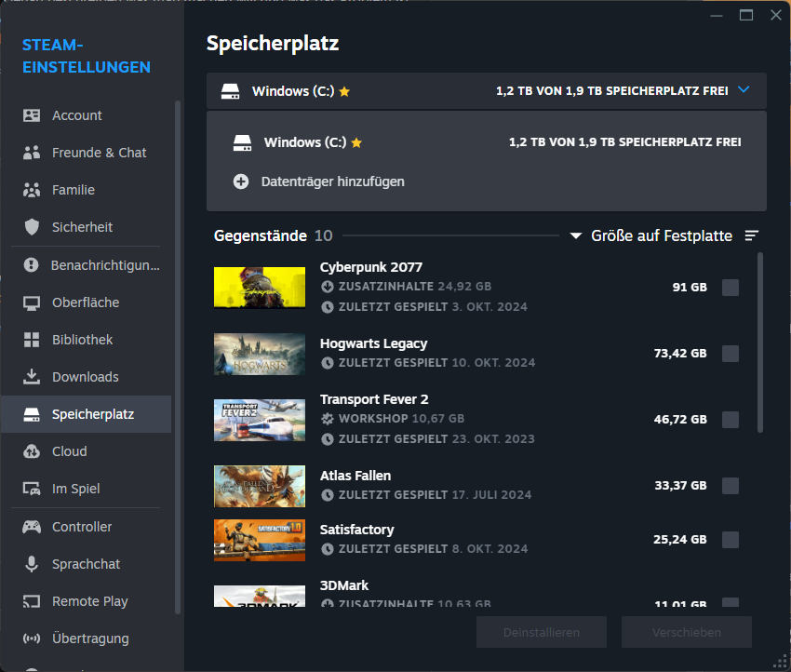Click the Übertragung broadcast icon

[32, 638]
